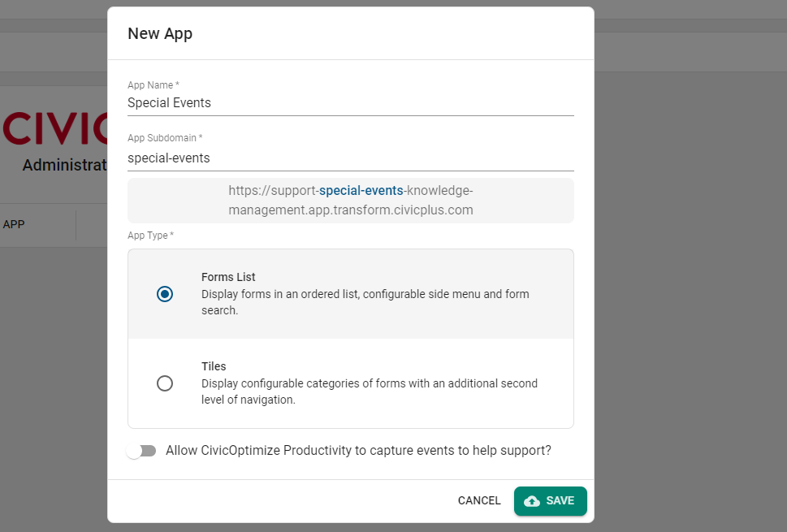Click the Civic logo behind the dialog
The height and width of the screenshot is (532, 787).
(54, 128)
